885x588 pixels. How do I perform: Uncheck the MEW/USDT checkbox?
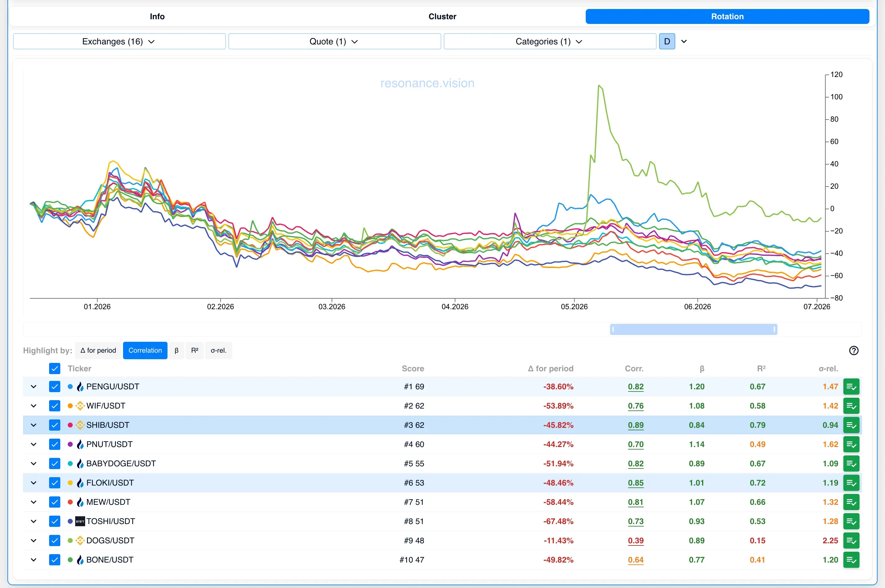[x=55, y=502]
